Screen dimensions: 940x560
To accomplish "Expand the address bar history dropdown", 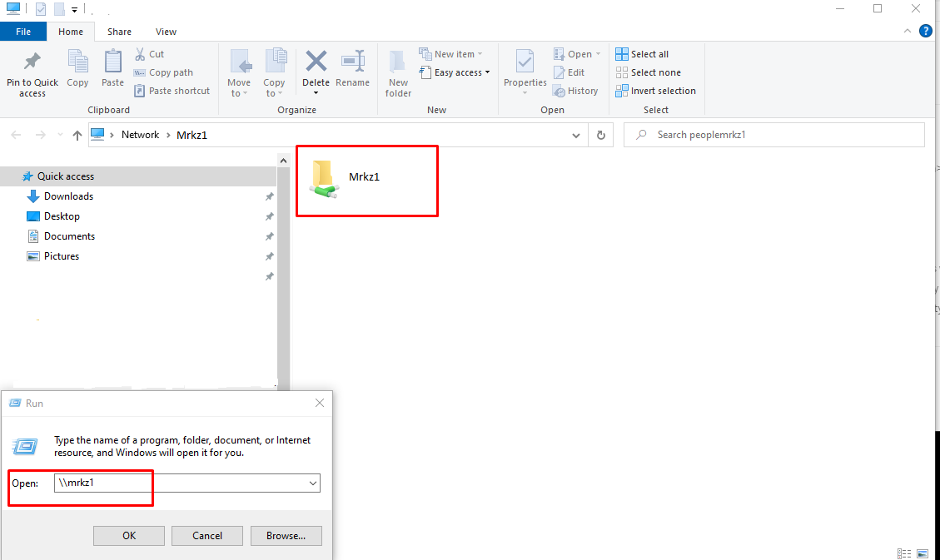I will [x=576, y=136].
